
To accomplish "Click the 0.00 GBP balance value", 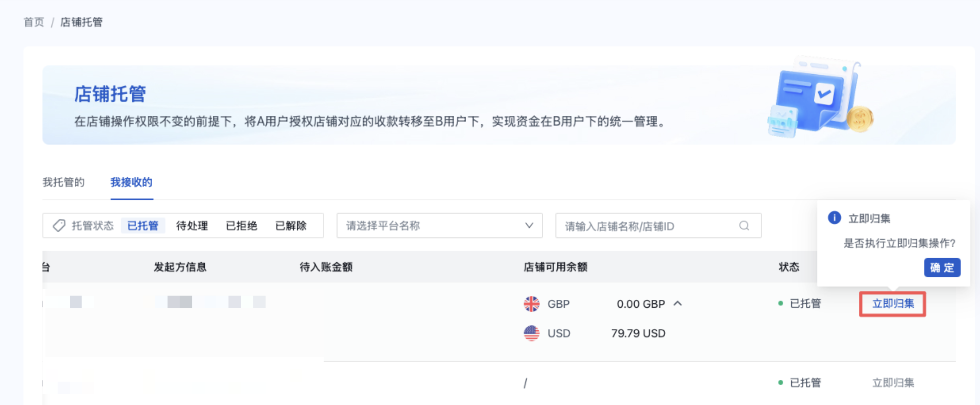I will pyautogui.click(x=641, y=304).
